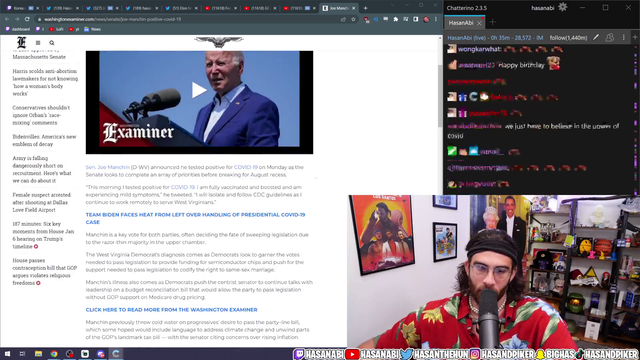
Task: Open Task View on taskbar
Action: click(22, 354)
